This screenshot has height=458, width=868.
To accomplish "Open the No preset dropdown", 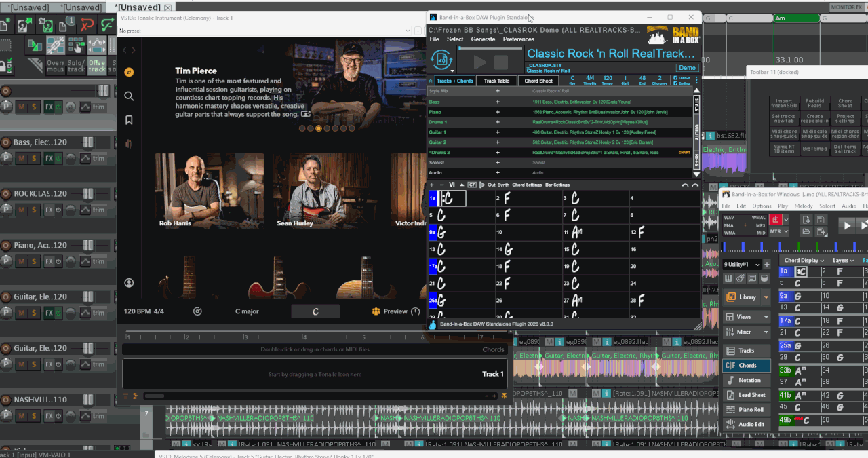I will (265, 31).
